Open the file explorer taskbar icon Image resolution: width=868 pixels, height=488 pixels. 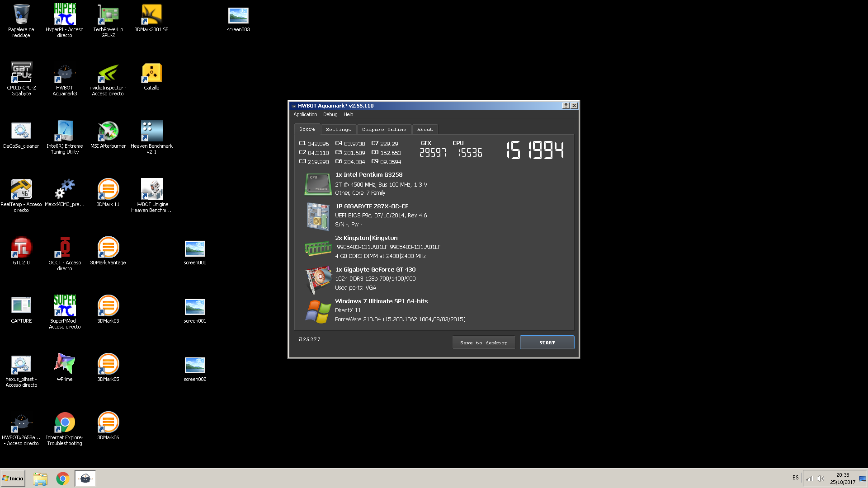pyautogui.click(x=40, y=479)
